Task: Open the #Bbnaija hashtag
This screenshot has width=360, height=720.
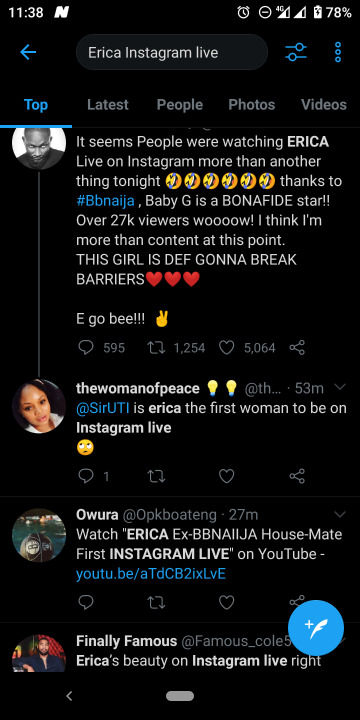Action: (105, 201)
